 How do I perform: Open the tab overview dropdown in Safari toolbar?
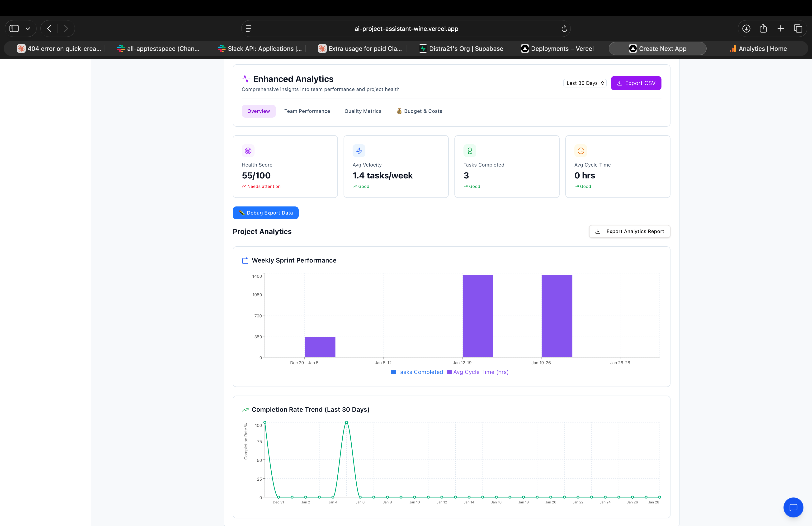[798, 28]
